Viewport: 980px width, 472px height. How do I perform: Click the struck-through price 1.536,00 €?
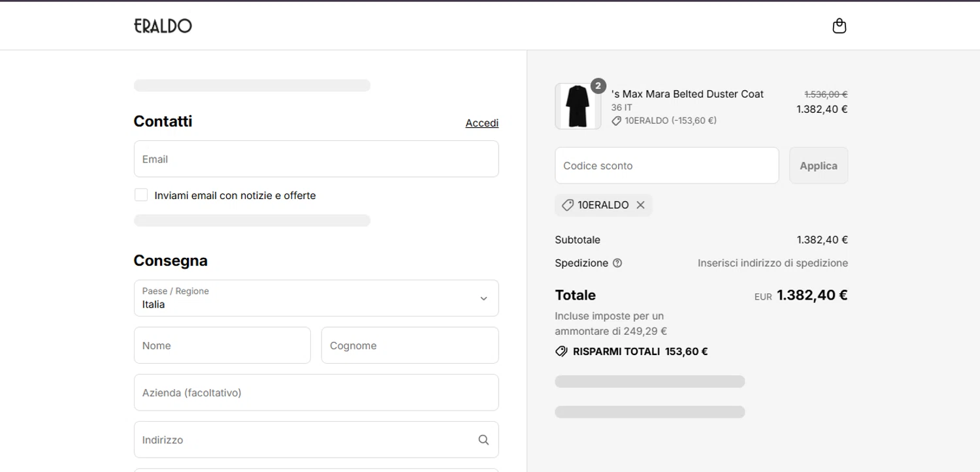(826, 94)
